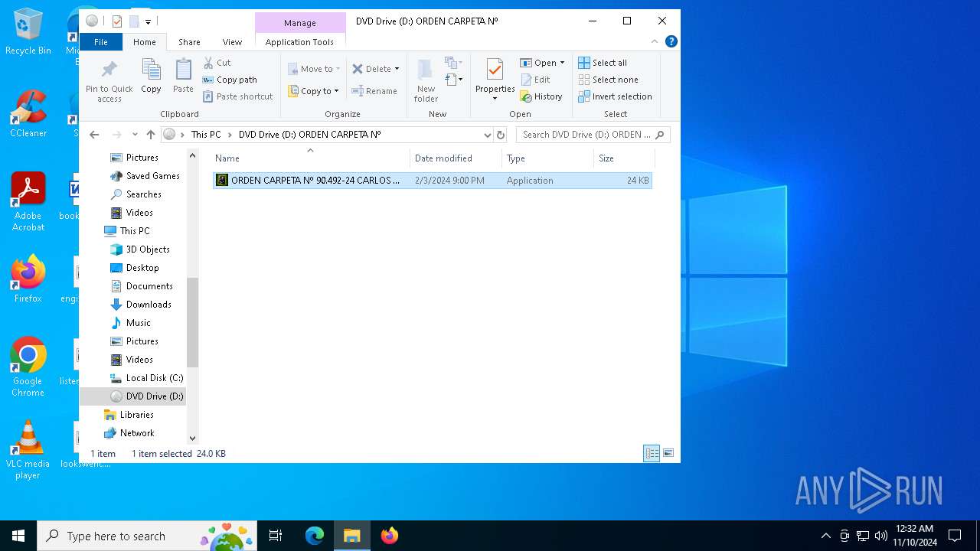Click the search DVD Drive field

click(x=593, y=135)
